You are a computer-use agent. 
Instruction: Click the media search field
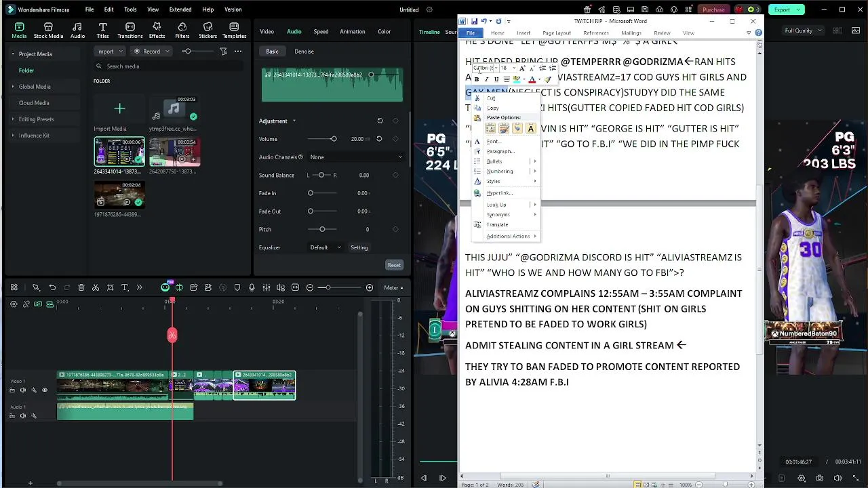168,66
